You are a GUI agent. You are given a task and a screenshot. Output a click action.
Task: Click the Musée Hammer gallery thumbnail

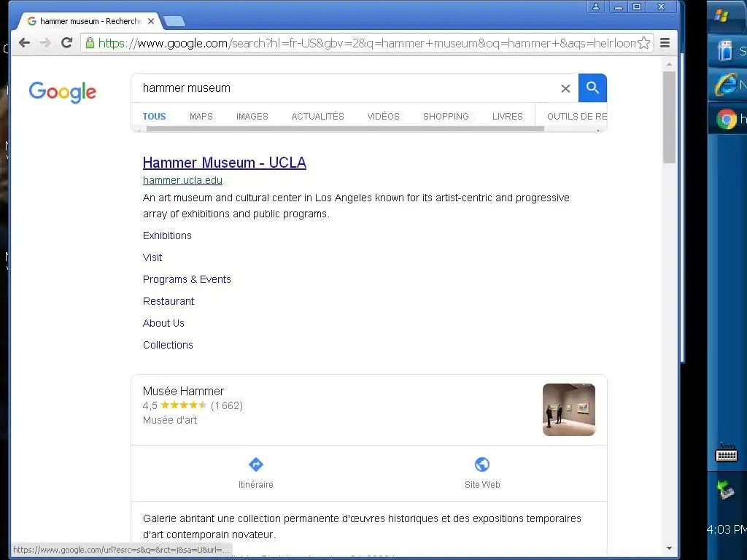(569, 410)
